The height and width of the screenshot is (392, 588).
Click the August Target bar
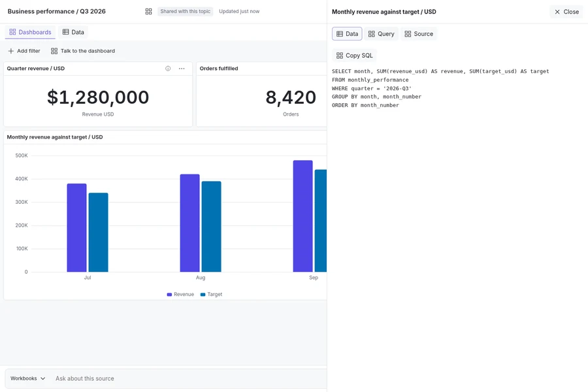(x=212, y=227)
